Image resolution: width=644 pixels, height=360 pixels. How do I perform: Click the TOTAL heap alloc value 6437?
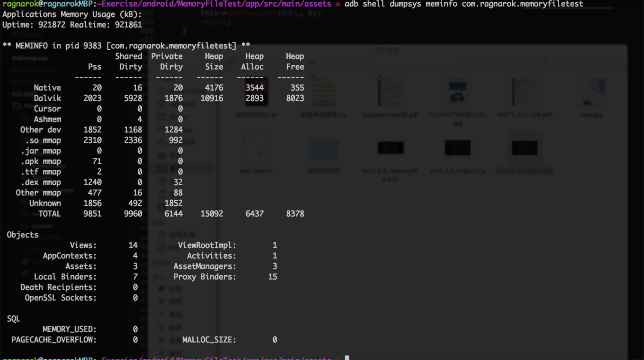coord(254,214)
